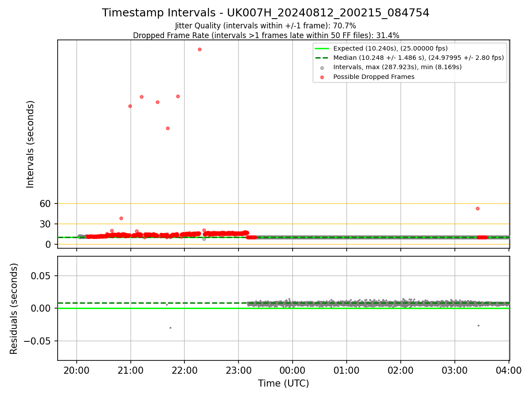Click the plot title 'Timestamp Intervals - UK007H_20240812_200215_084754'
This screenshot has height=399, width=532.
(x=266, y=13)
